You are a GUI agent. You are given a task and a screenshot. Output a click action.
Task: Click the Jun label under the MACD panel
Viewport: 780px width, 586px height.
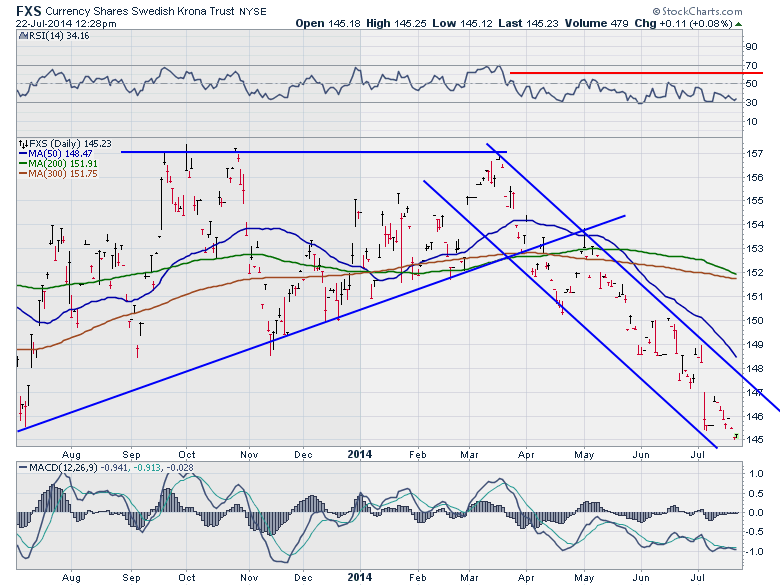641,578
